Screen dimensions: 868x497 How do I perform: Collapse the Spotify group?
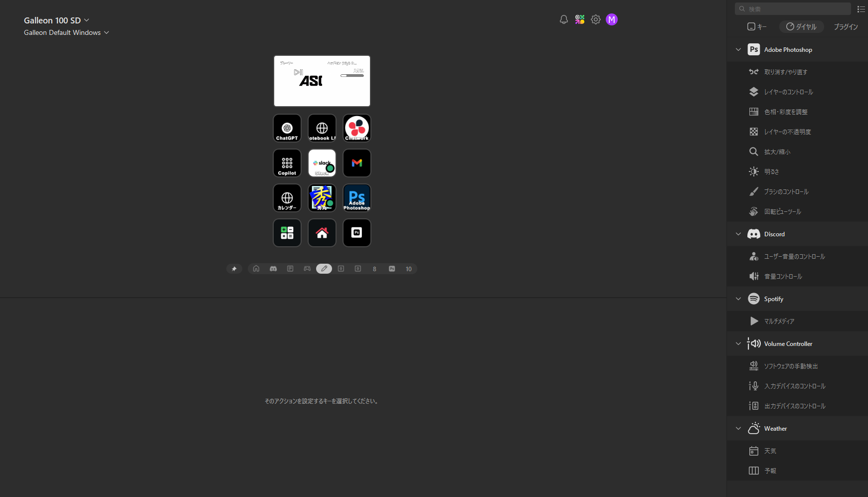point(738,299)
